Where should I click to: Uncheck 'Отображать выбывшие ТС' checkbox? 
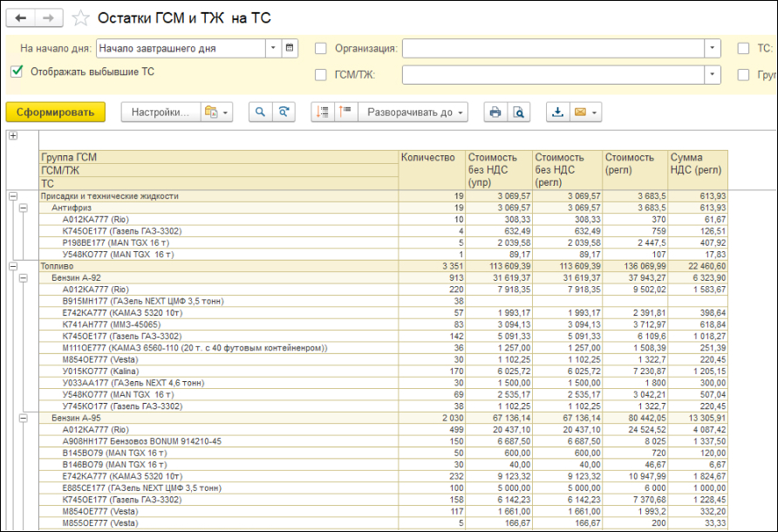click(17, 72)
